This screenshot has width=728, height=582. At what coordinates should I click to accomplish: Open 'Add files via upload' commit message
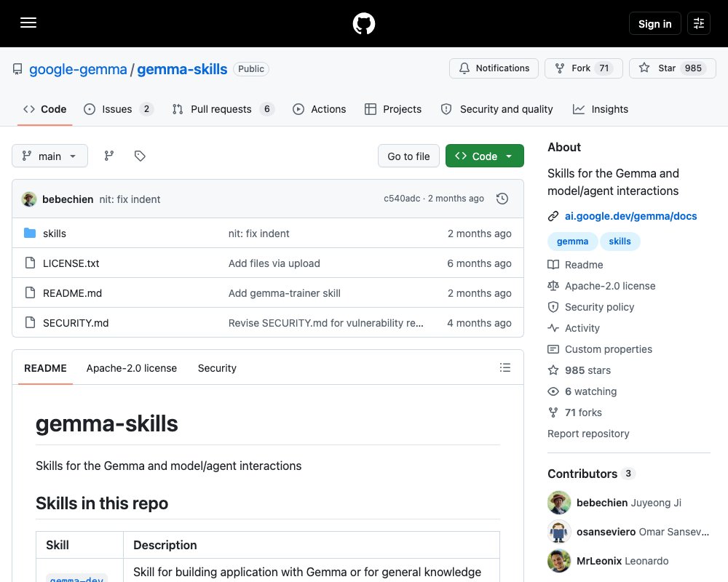pyautogui.click(x=274, y=263)
